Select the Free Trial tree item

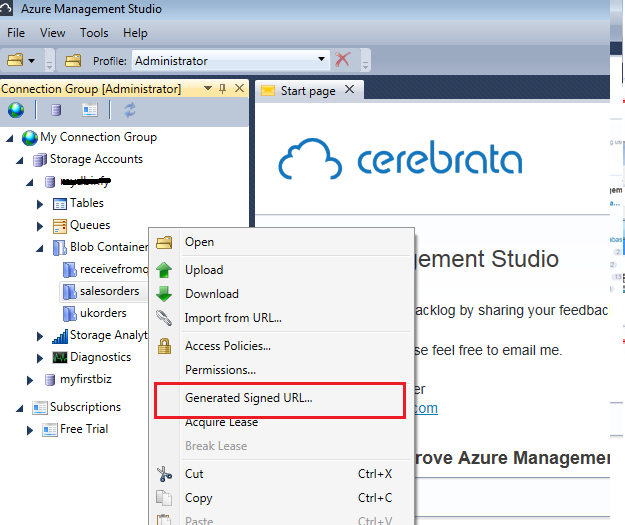coord(84,429)
